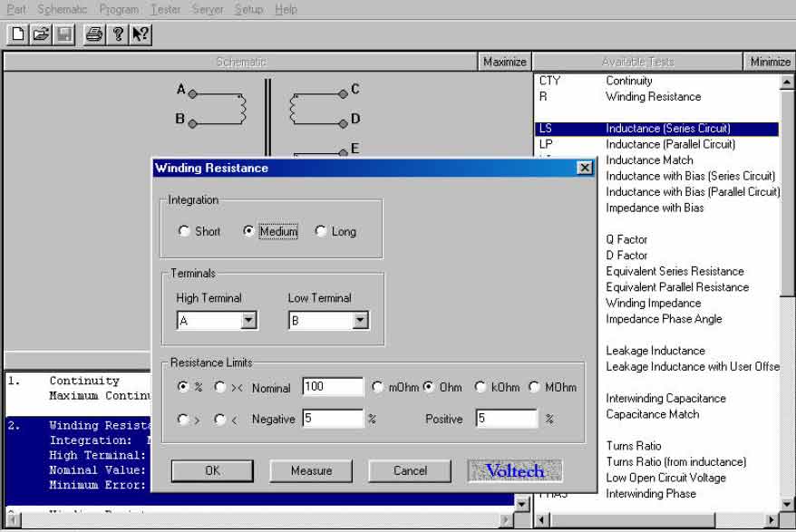Select Continuity in Available Tests
This screenshot has width=796, height=532.
click(x=628, y=81)
